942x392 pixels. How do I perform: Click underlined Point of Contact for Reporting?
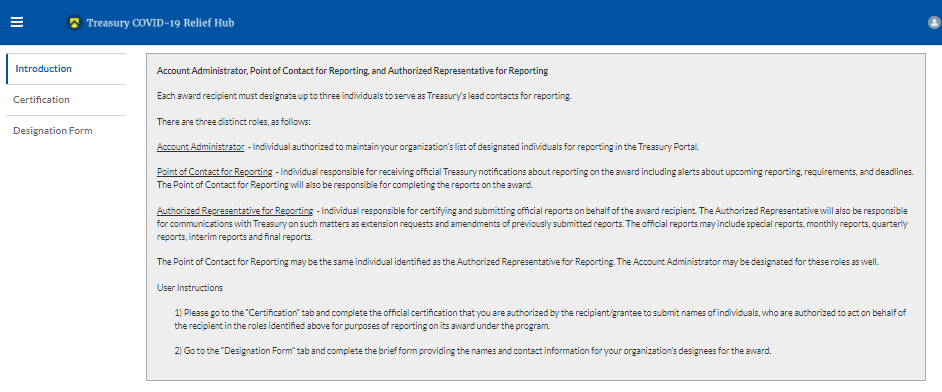point(214,172)
